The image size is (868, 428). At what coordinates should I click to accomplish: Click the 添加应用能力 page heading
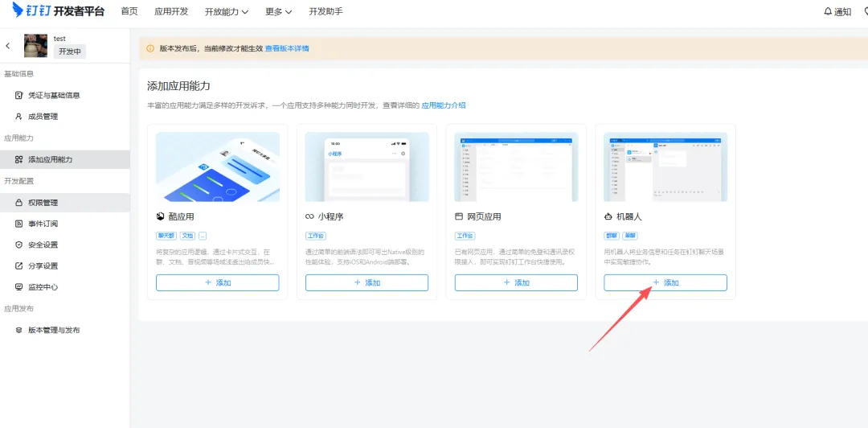[178, 86]
